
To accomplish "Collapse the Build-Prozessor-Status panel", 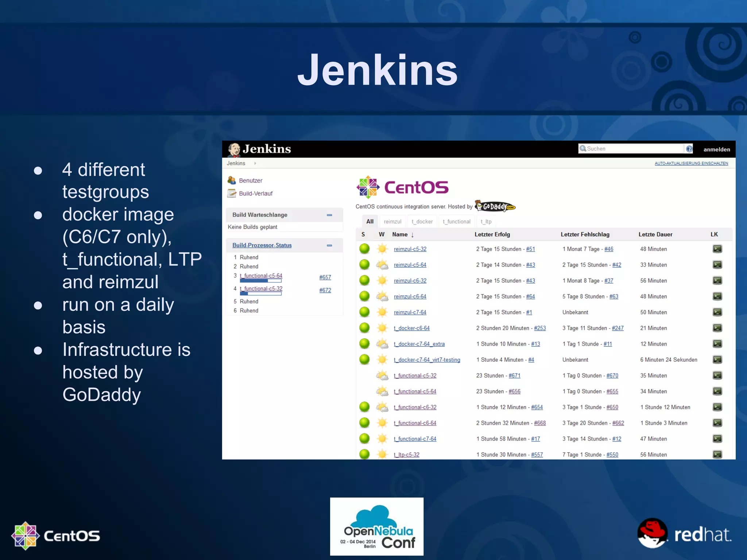I will click(x=329, y=245).
